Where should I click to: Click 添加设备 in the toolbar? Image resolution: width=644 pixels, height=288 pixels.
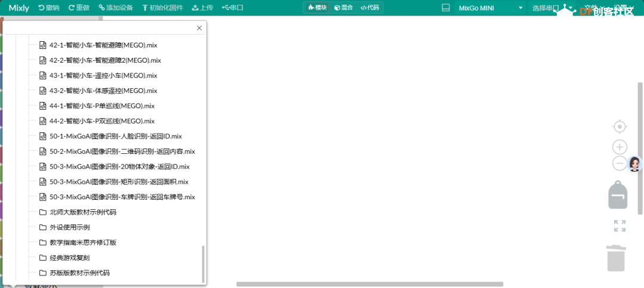pos(116,7)
